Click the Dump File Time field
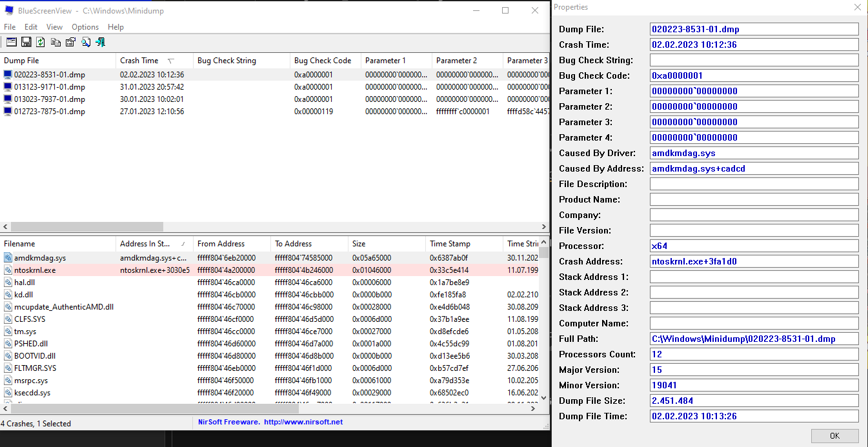The height and width of the screenshot is (447, 868). [754, 416]
